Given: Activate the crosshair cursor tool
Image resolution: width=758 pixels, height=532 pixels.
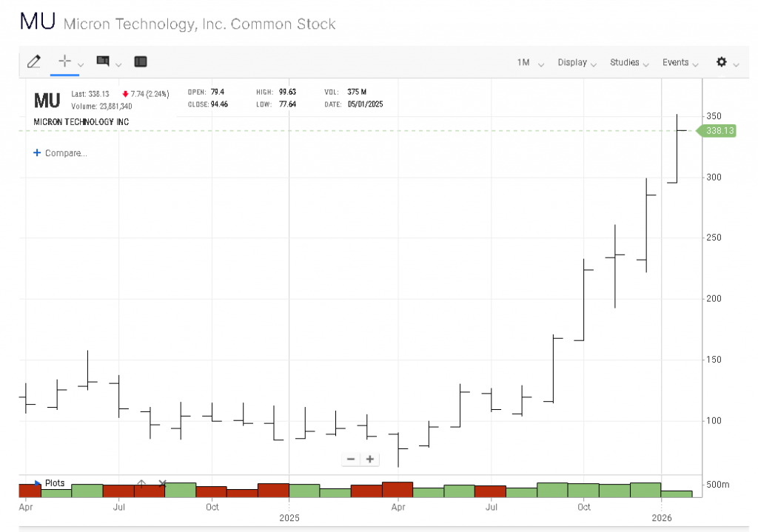Looking at the screenshot, I should tap(64, 61).
